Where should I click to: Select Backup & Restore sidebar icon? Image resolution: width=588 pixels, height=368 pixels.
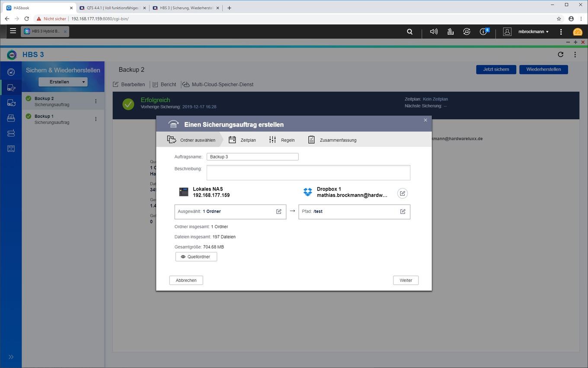11,88
